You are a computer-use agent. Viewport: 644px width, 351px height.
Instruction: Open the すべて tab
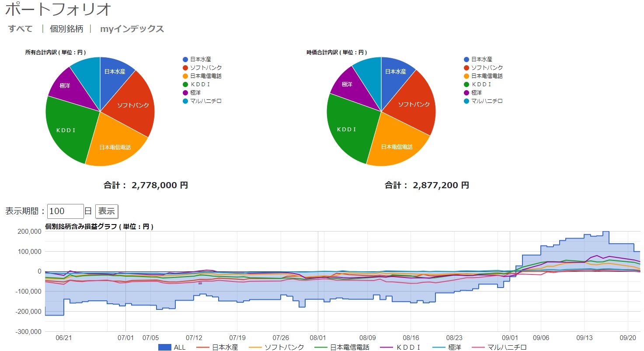pos(21,29)
